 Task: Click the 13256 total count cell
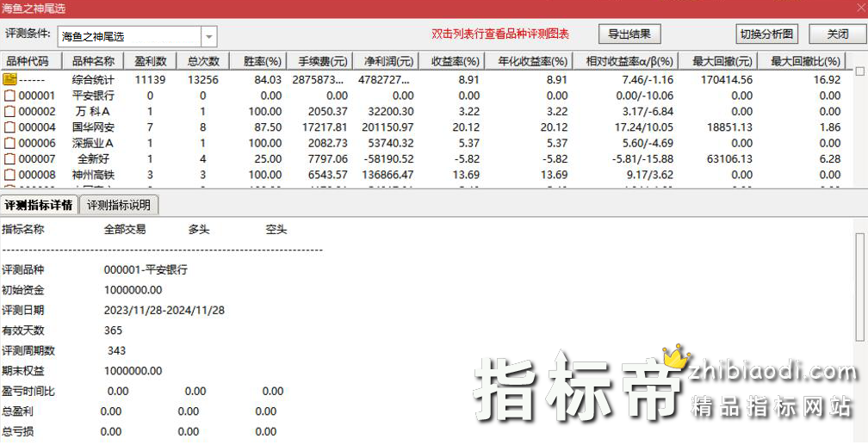(203, 80)
